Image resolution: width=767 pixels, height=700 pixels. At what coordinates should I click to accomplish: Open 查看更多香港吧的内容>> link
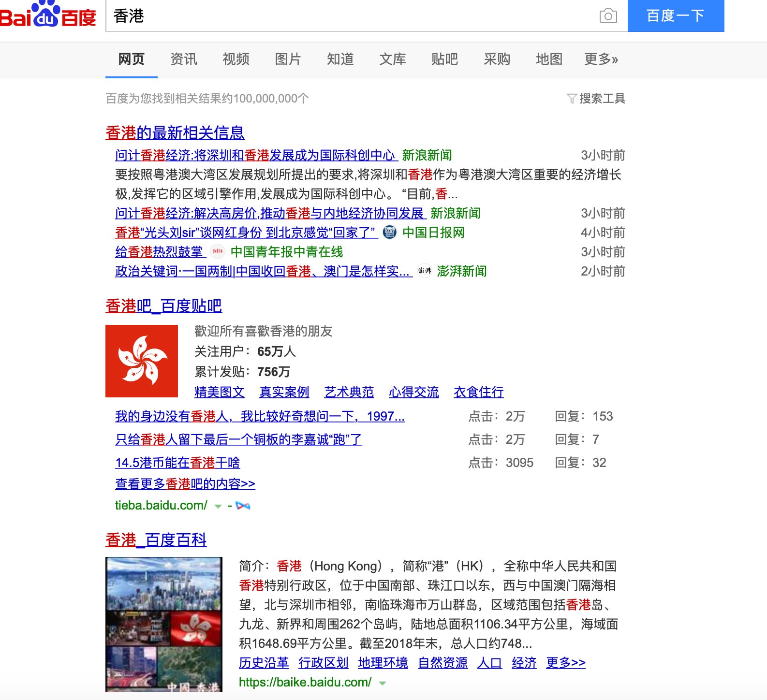tap(185, 484)
